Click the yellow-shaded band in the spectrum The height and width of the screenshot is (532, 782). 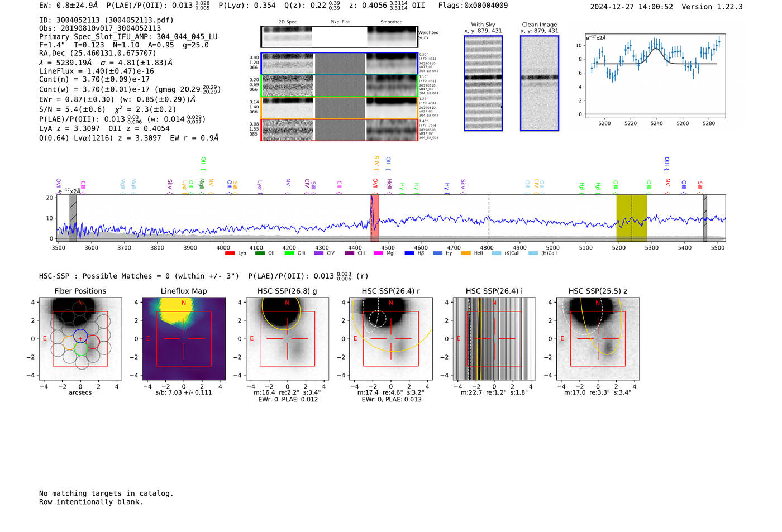point(632,218)
